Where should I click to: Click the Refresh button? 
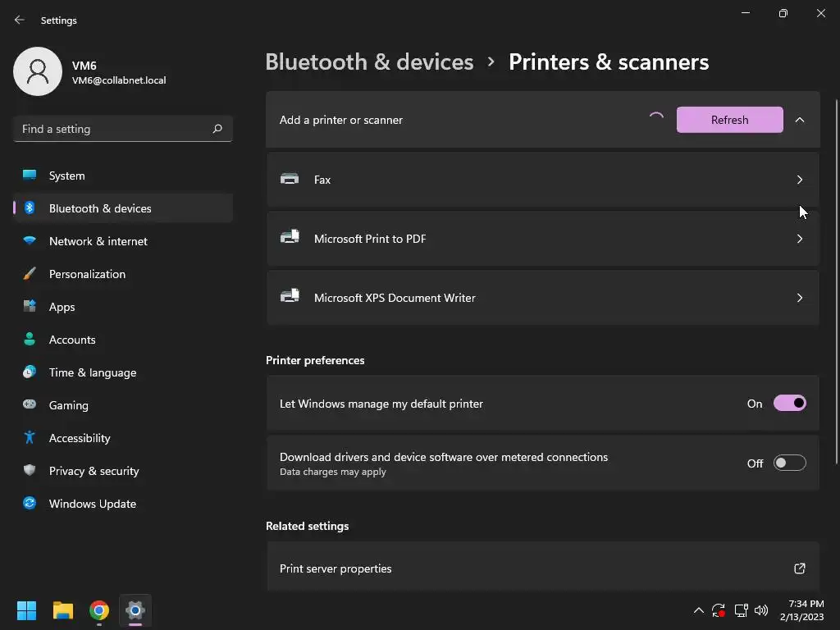coord(729,120)
